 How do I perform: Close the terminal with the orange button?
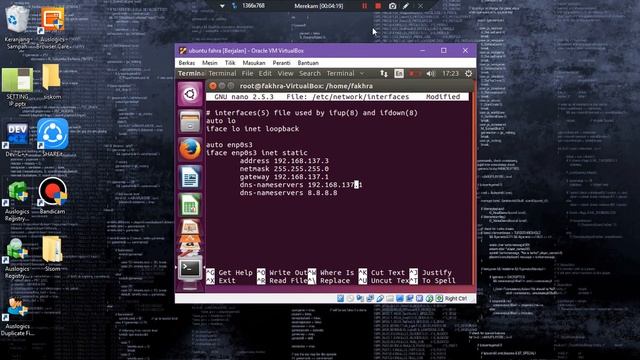(x=213, y=86)
